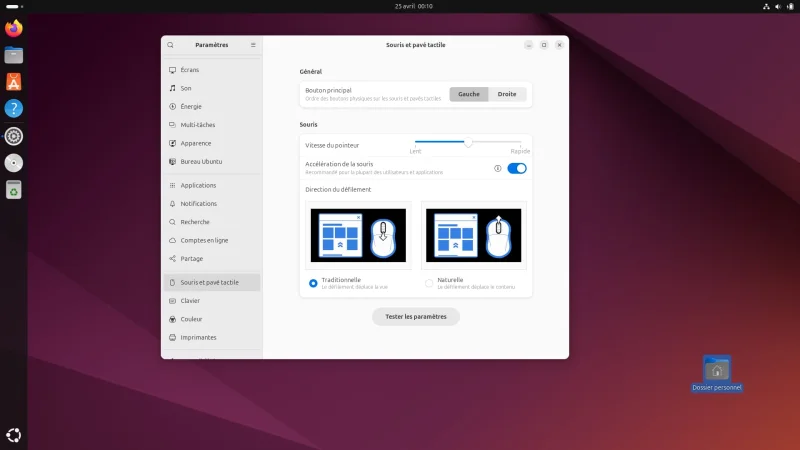This screenshot has height=450, width=800.
Task: Open the Paramètres hamburger menu
Action: [x=253, y=45]
